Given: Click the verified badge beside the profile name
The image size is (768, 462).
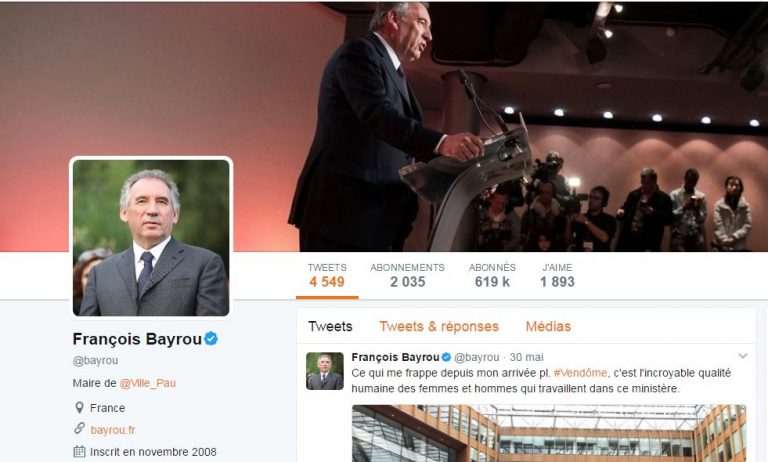Looking at the screenshot, I should [211, 339].
